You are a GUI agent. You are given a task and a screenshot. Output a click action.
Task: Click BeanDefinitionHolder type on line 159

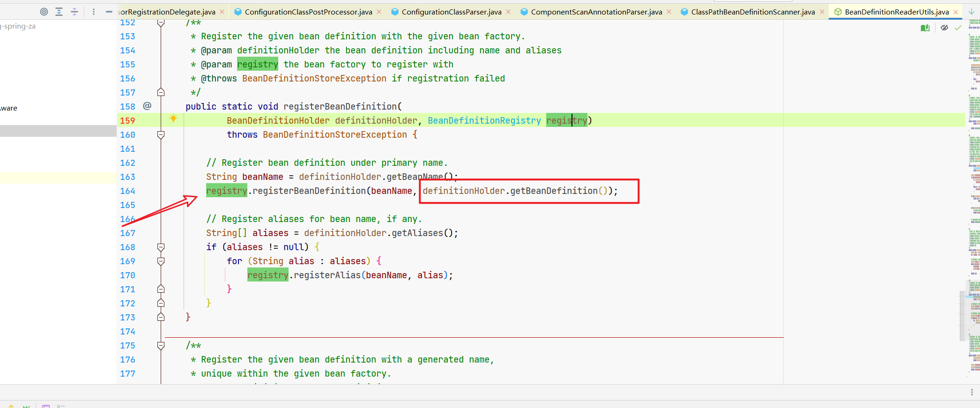(x=278, y=120)
